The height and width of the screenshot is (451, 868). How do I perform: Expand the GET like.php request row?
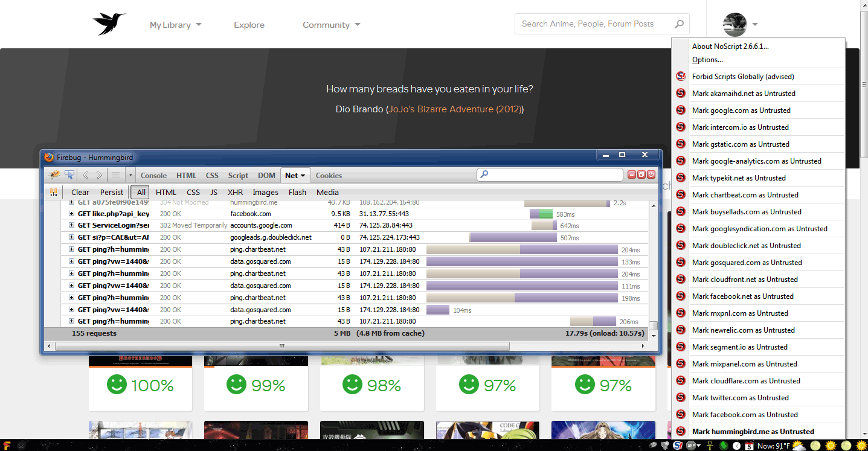tap(71, 214)
